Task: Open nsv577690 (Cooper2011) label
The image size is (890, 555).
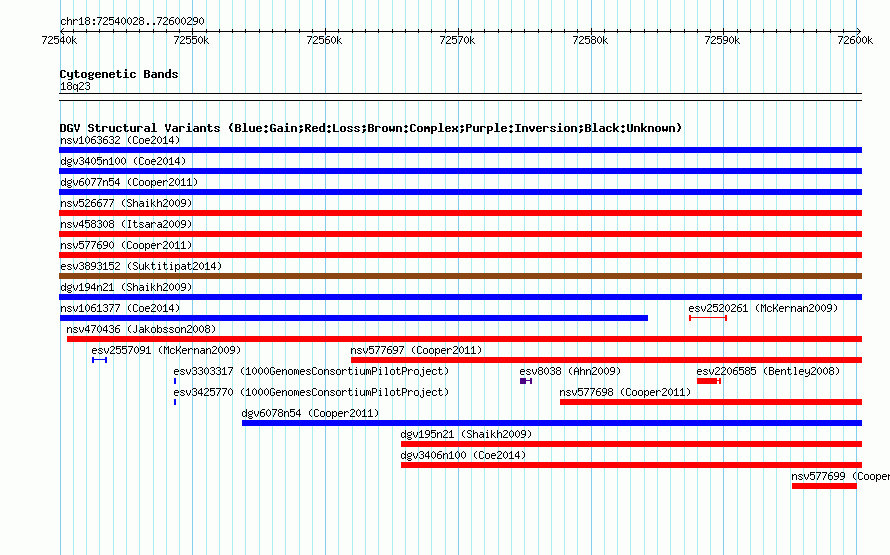Action: (126, 245)
